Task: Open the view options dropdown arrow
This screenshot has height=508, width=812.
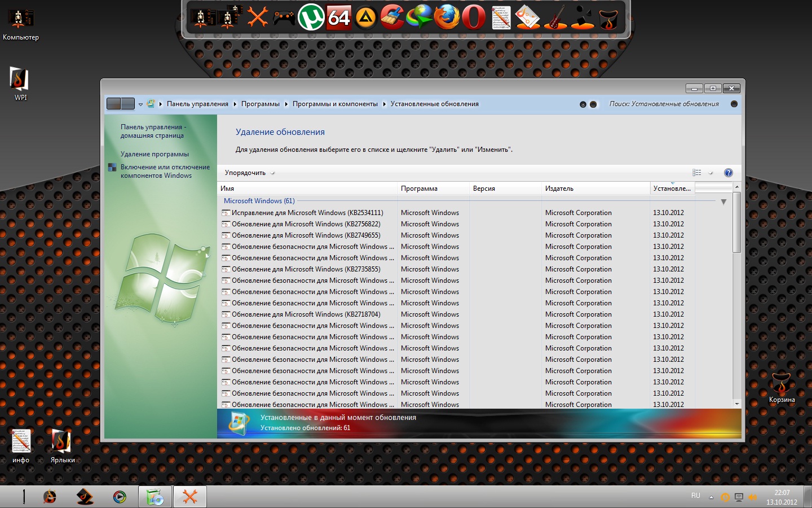Action: [x=710, y=173]
